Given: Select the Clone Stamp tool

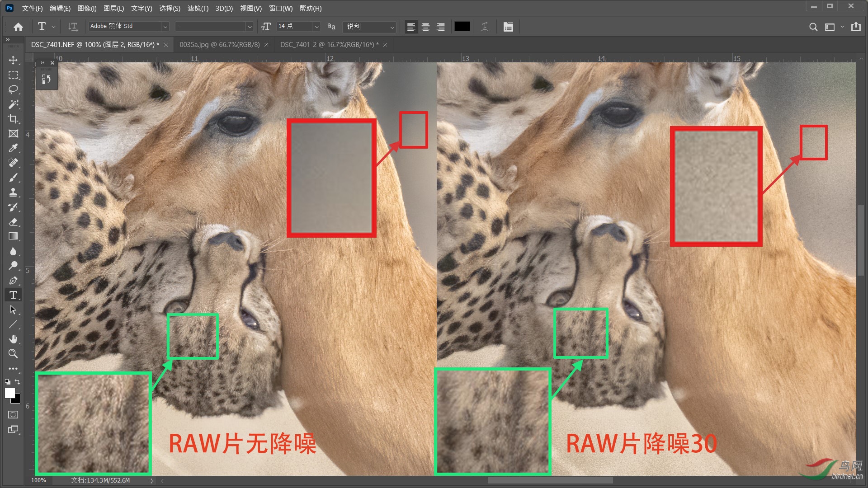Looking at the screenshot, I should [x=13, y=192].
